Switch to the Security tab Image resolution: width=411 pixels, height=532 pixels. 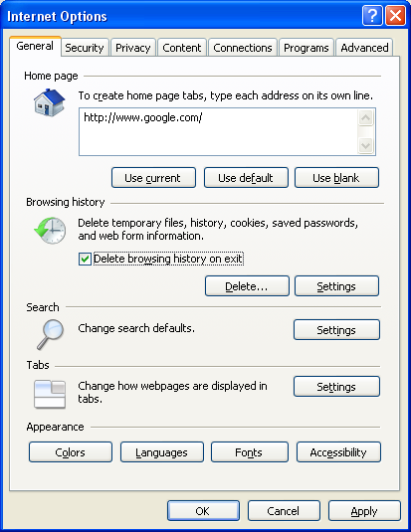click(x=85, y=48)
